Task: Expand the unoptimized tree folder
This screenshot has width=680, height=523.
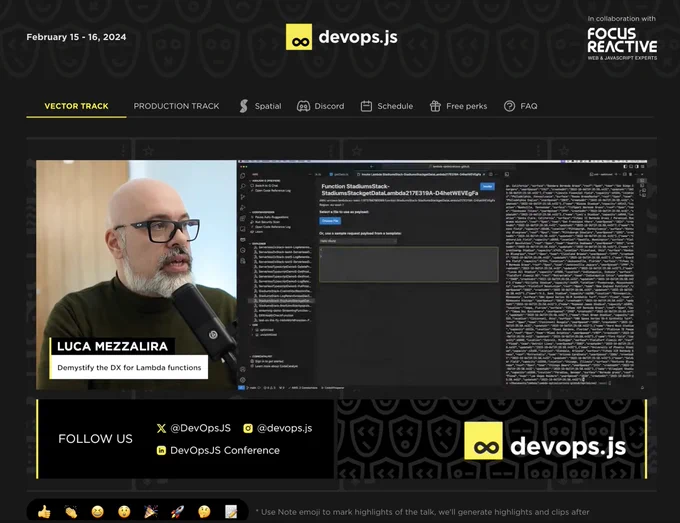Action: (x=265, y=335)
